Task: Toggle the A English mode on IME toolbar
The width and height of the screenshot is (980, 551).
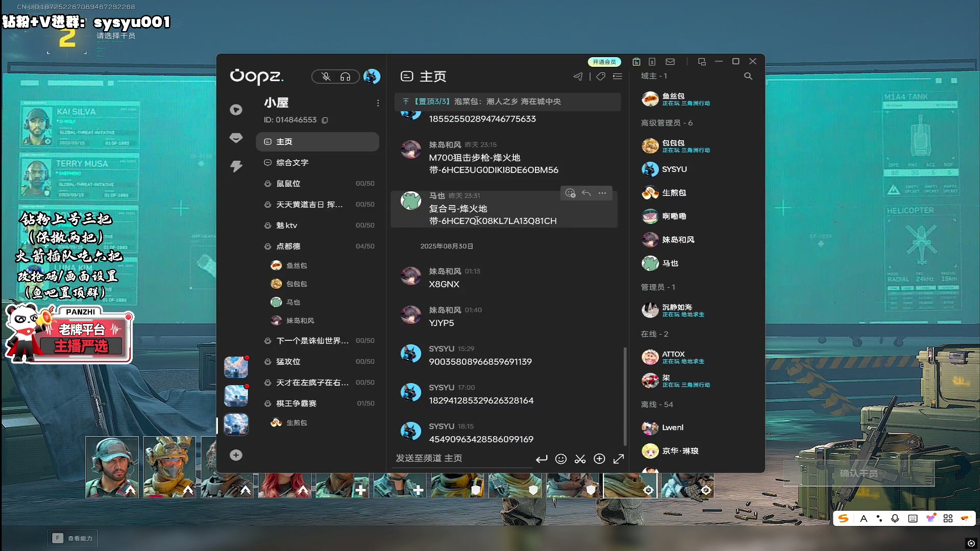Action: pyautogui.click(x=864, y=518)
